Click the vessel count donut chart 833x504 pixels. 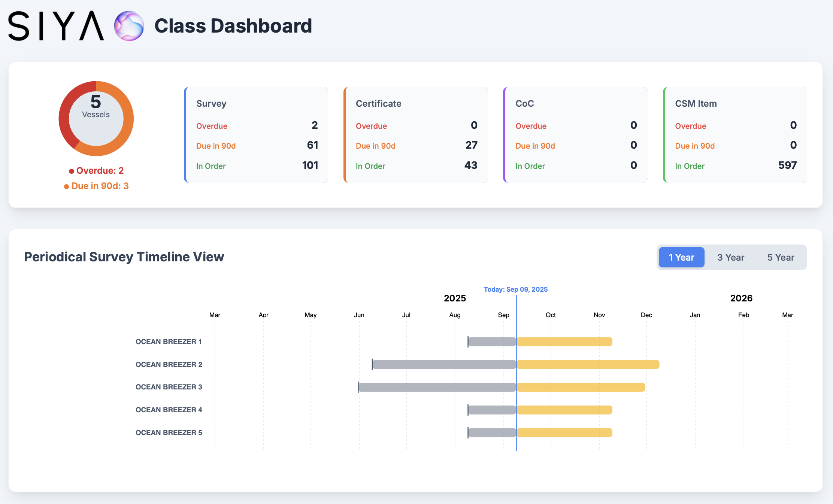(96, 118)
